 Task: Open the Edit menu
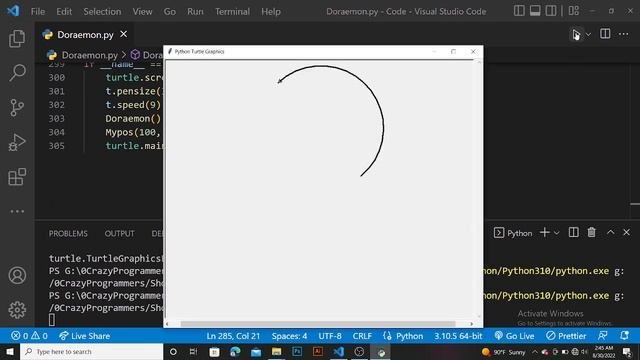click(64, 11)
